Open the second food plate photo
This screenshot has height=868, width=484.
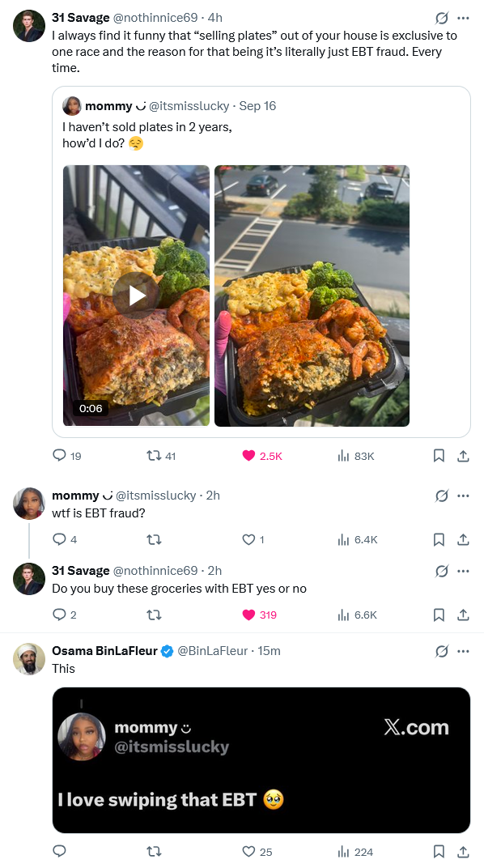(x=312, y=296)
